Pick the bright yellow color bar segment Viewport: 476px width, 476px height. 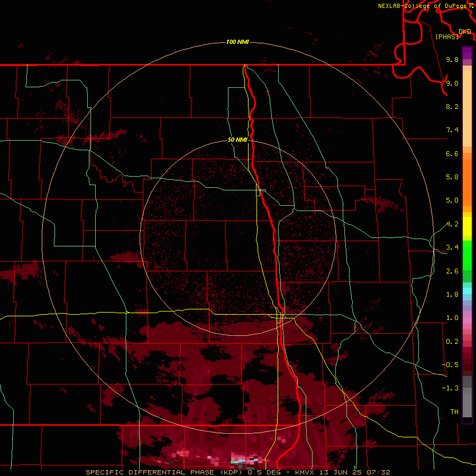pos(467,226)
